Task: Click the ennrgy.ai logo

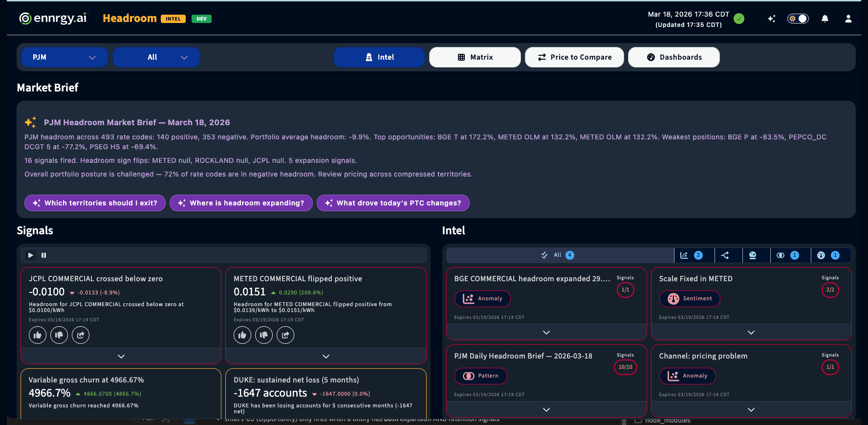Action: 53,19
